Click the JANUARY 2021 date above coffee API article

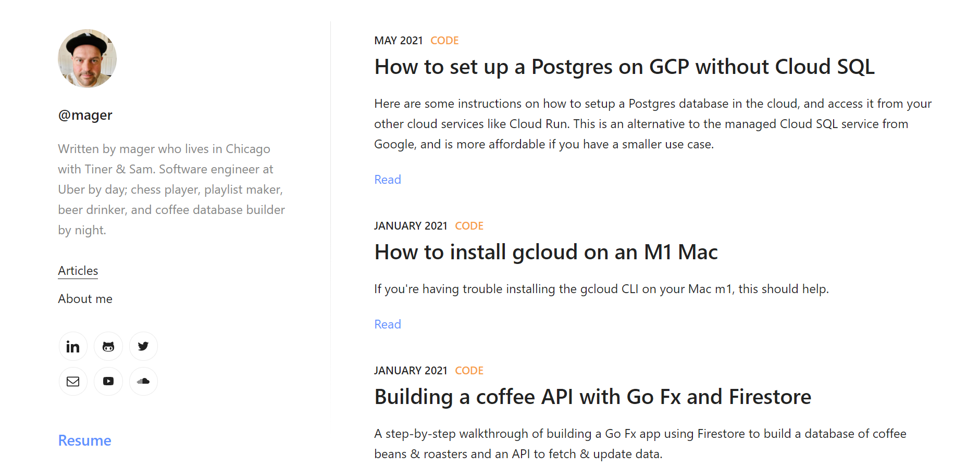(x=411, y=371)
